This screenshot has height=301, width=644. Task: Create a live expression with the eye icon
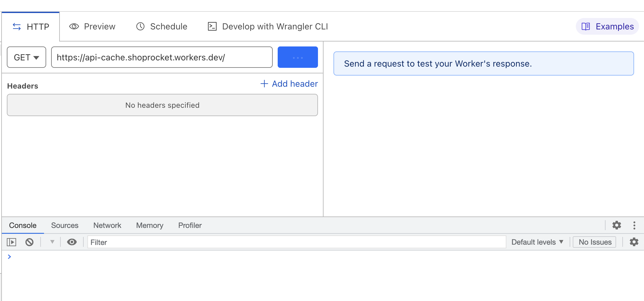pos(72,242)
